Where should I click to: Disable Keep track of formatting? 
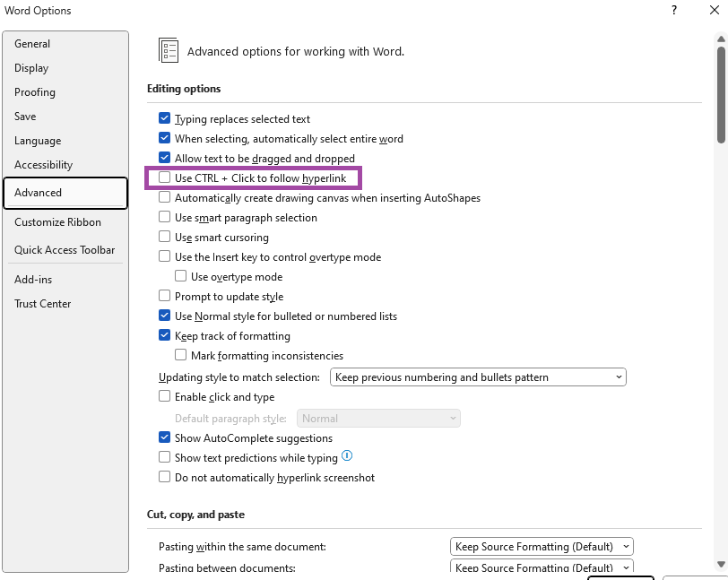click(164, 335)
